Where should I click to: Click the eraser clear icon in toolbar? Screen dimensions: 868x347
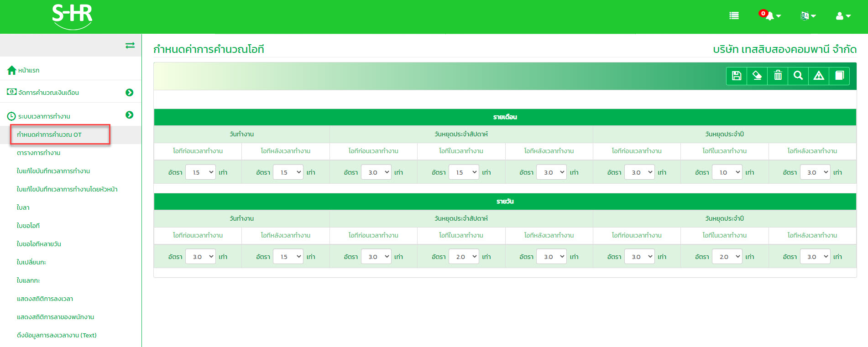[757, 76]
